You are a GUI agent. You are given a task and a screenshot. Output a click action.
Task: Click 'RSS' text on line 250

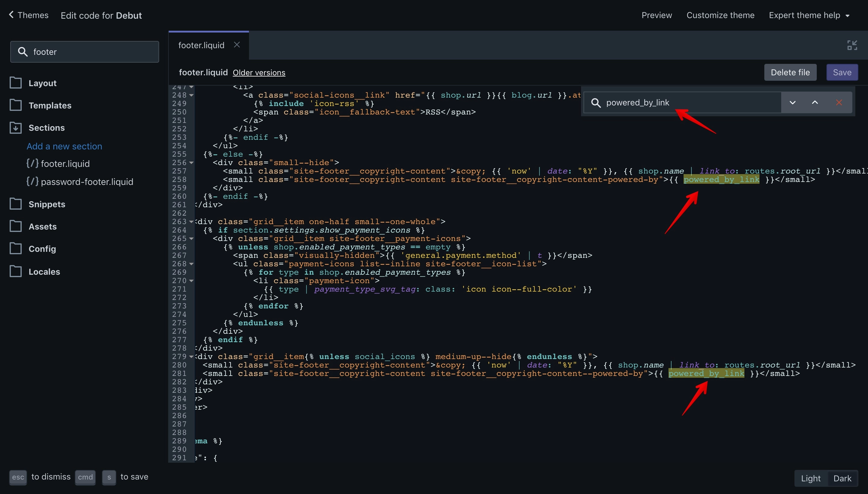click(x=433, y=112)
